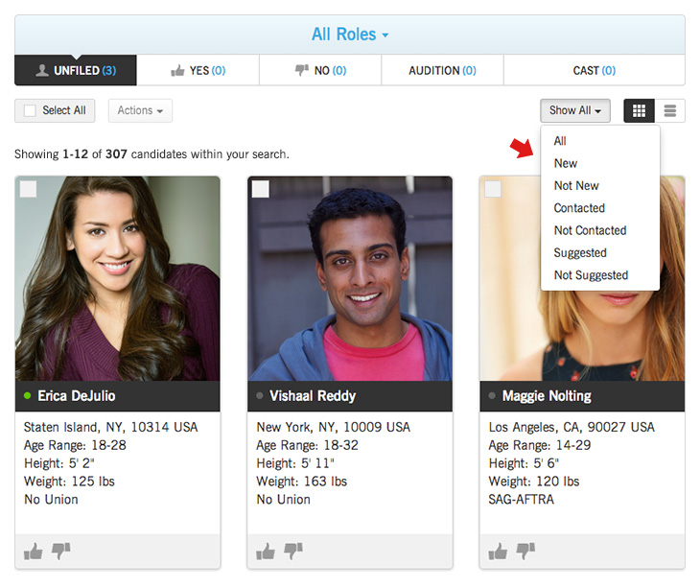Thumbs down Maggie Nolting's card

[x=525, y=552]
